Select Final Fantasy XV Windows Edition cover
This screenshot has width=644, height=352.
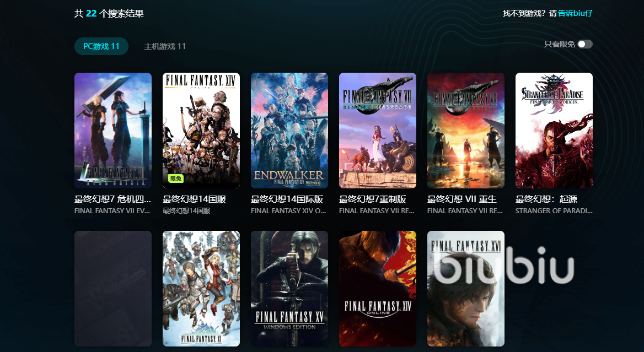289,289
